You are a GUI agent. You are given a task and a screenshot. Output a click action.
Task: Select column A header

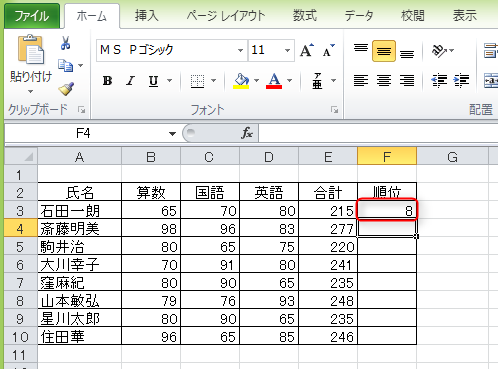coord(80,156)
